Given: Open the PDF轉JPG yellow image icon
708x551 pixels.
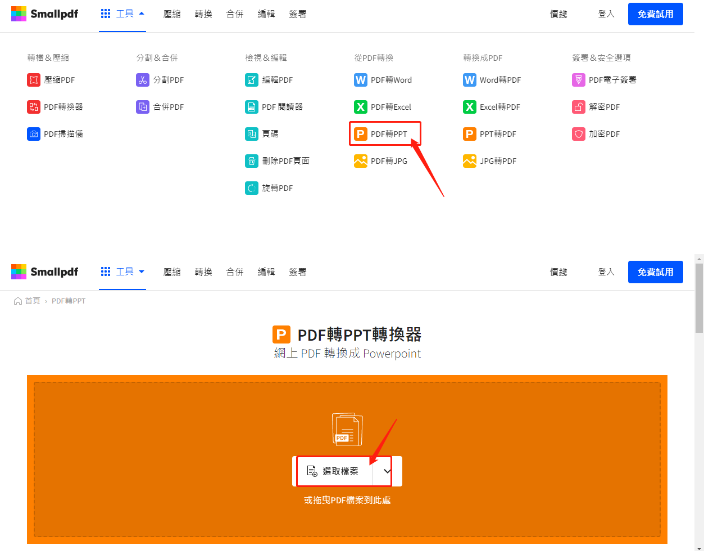Looking at the screenshot, I should [x=360, y=161].
